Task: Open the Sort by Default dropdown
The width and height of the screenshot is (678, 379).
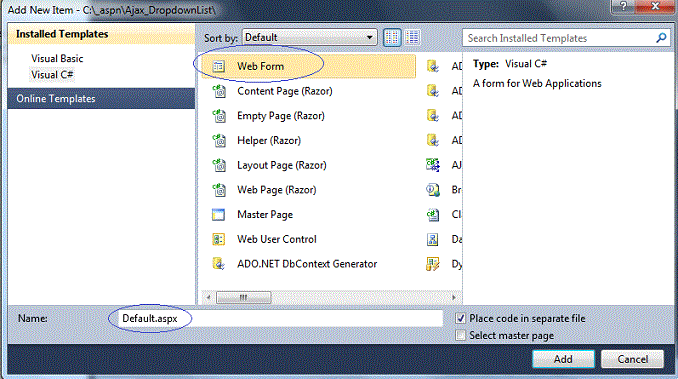Action: (310, 38)
